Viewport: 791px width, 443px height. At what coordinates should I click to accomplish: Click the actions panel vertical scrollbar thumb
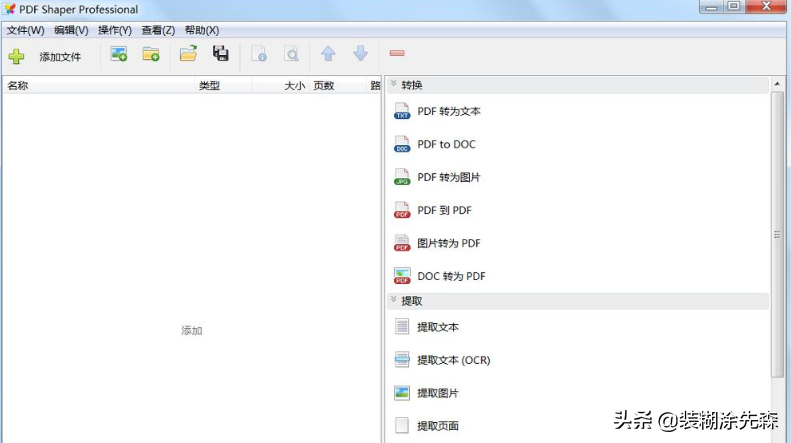(777, 234)
